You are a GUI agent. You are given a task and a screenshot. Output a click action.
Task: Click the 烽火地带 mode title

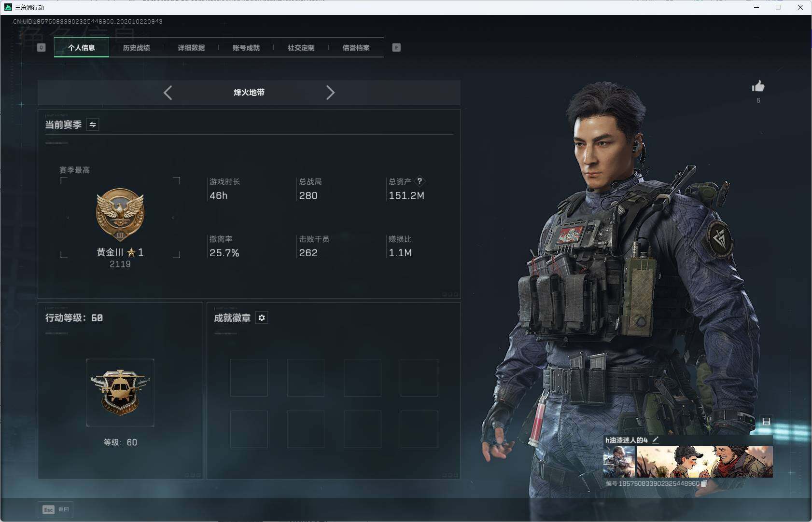click(249, 93)
